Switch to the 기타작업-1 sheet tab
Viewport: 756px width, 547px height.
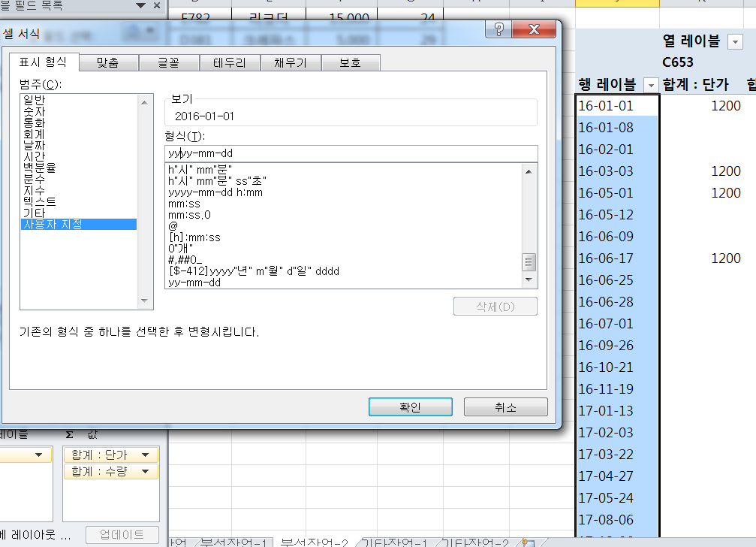point(396,542)
